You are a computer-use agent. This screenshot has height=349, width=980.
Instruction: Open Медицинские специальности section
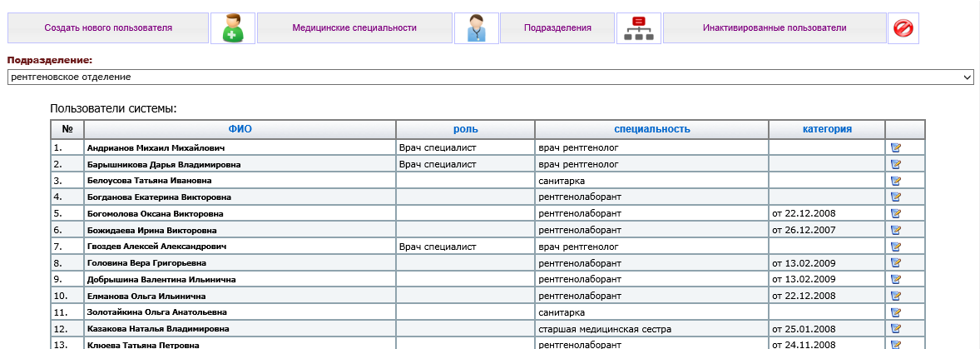[354, 28]
